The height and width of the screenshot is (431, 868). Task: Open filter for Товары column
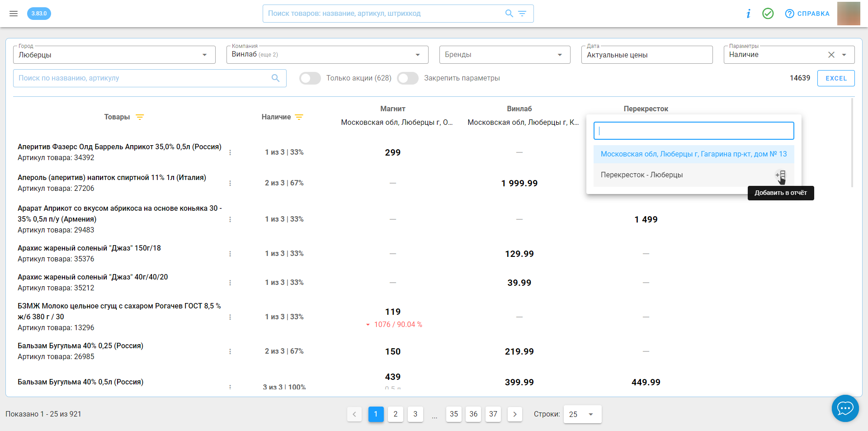tap(140, 117)
